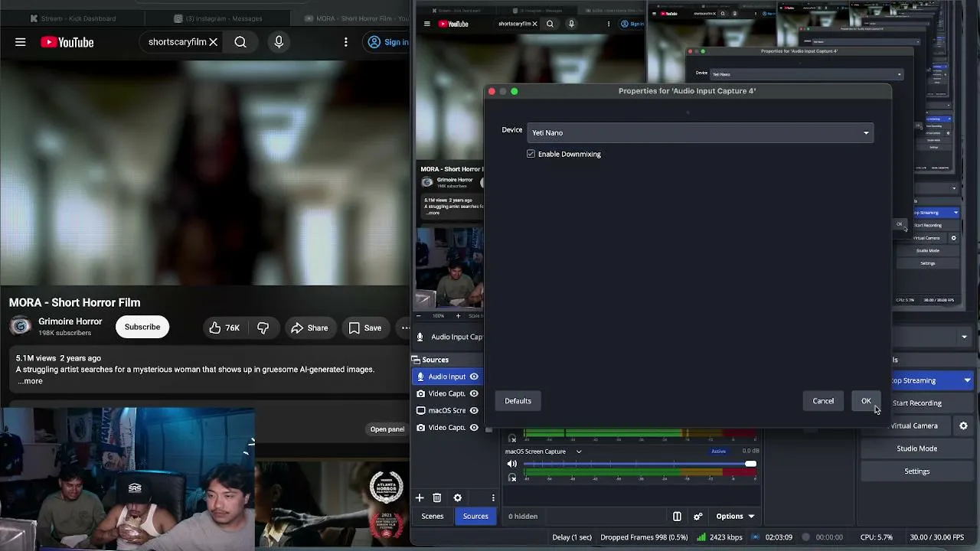
Task: Zoom out the OBS preview with minus
Action: pos(418,315)
